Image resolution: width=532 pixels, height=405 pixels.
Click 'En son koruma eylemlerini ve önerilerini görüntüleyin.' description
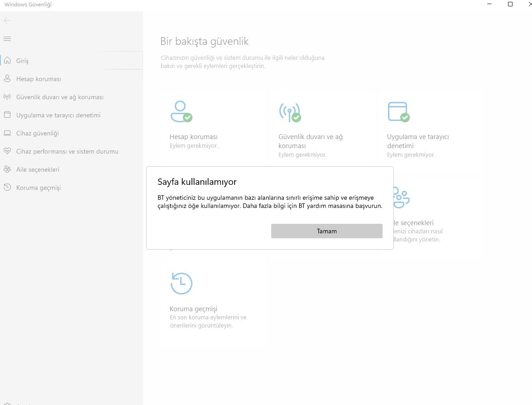pyautogui.click(x=208, y=322)
